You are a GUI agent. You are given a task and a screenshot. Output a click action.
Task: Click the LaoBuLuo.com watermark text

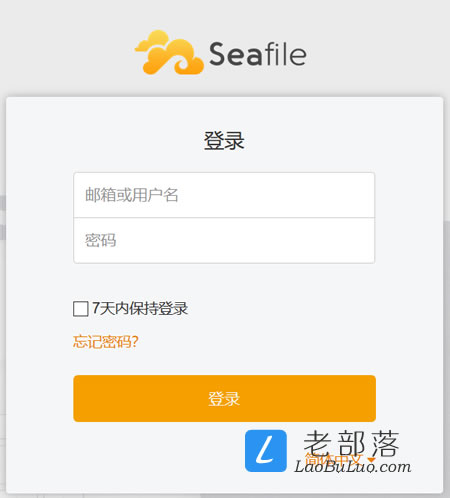pos(352,466)
